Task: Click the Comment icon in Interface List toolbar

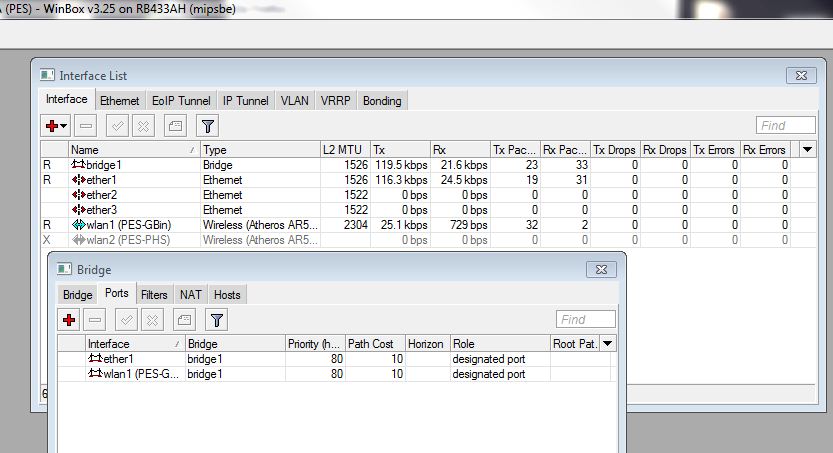Action: click(x=175, y=126)
